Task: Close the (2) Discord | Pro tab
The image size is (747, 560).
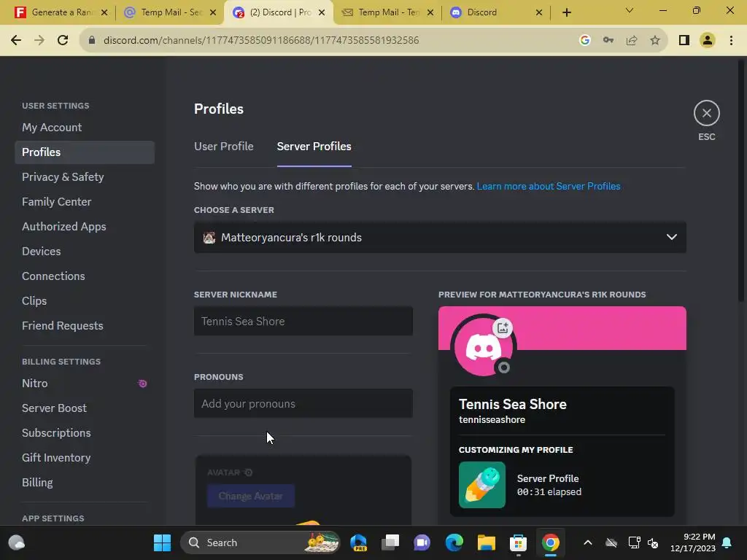Action: tap(322, 12)
